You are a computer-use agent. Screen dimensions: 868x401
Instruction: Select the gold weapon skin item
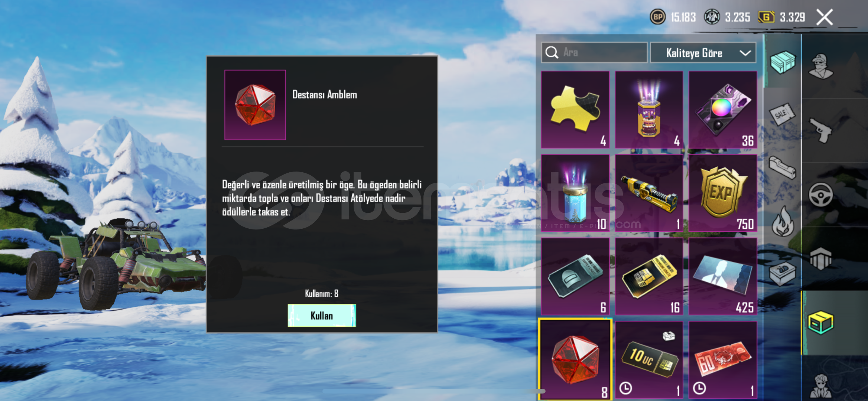click(649, 193)
